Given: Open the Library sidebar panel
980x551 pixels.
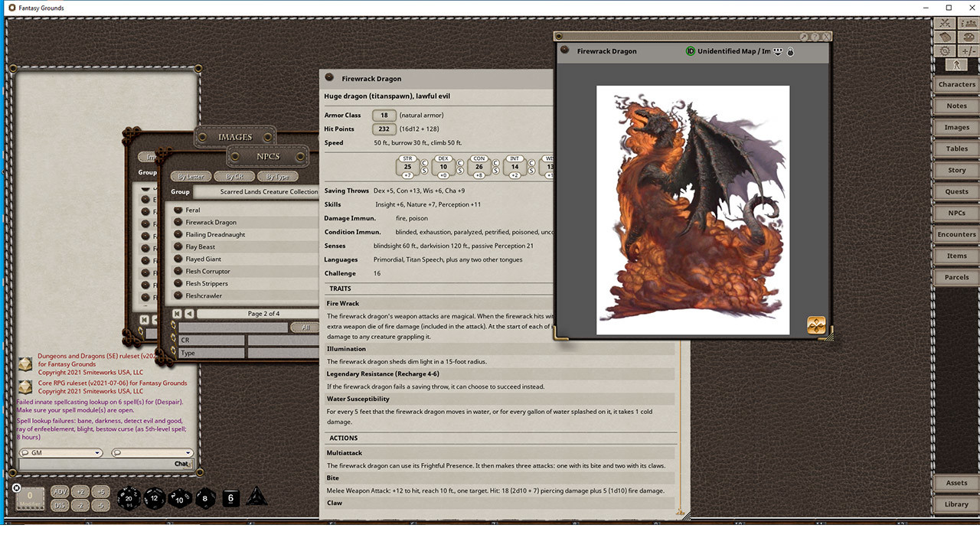Looking at the screenshot, I should (x=955, y=504).
